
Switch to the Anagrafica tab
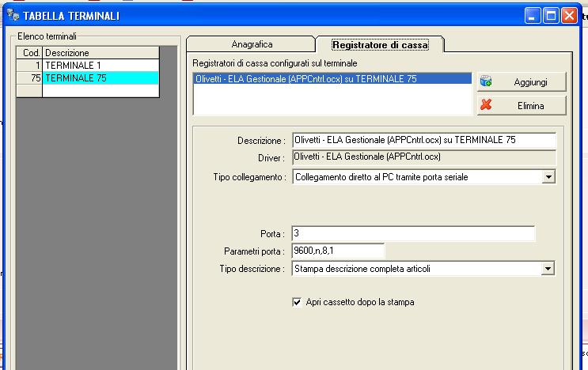252,44
